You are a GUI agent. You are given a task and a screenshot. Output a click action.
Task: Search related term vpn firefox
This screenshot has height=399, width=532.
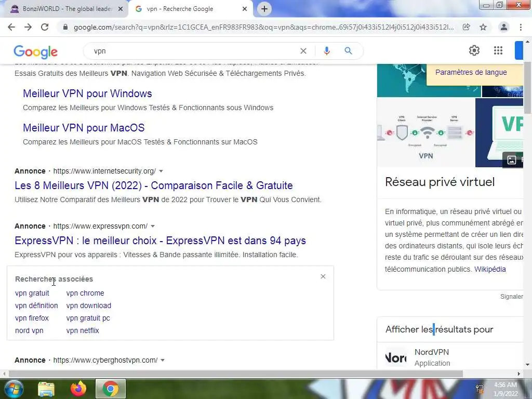point(32,318)
